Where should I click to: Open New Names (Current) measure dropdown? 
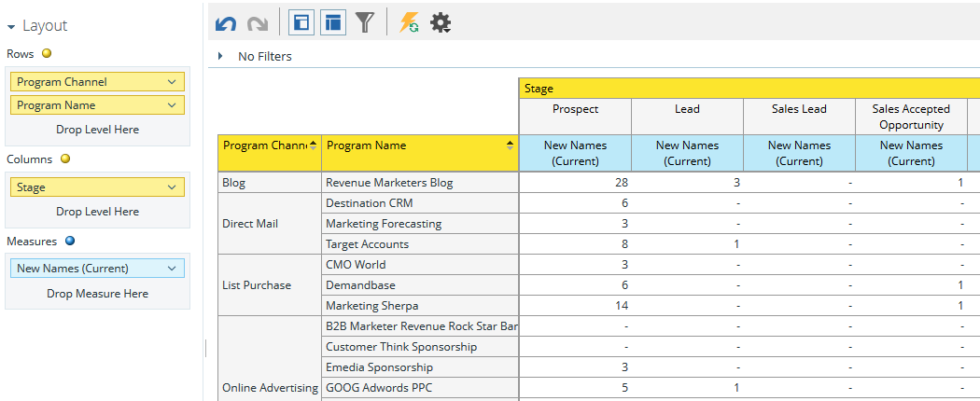(172, 269)
